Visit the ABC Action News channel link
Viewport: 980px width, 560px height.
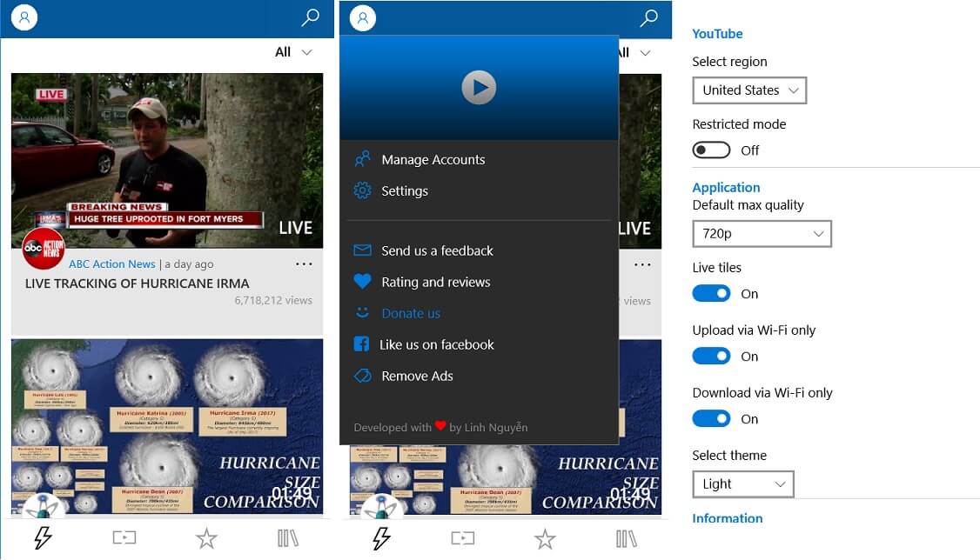pos(112,264)
